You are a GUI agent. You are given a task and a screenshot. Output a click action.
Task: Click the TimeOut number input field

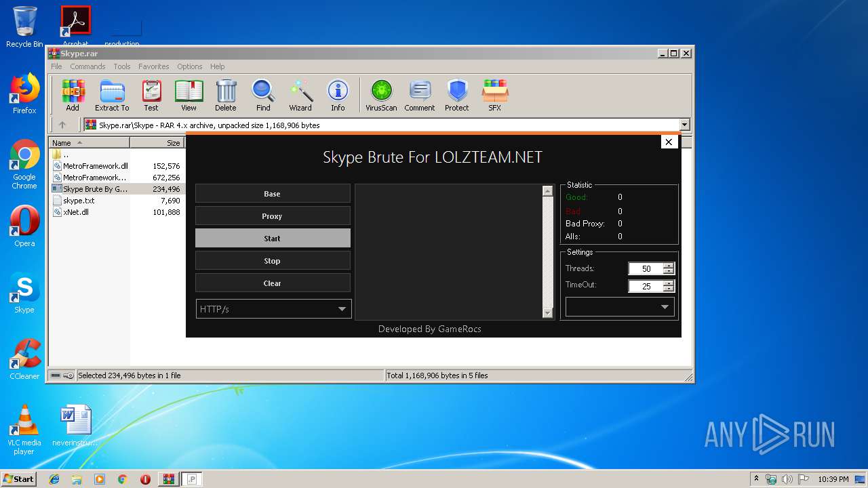coord(646,286)
